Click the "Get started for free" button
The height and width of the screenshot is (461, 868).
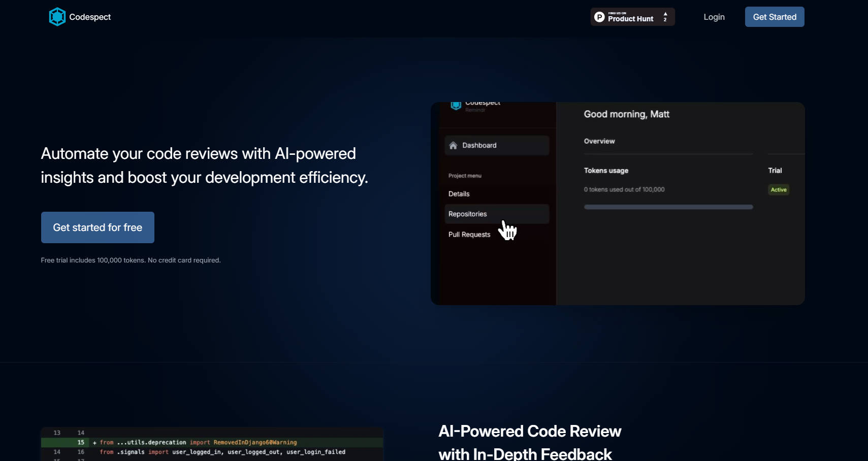(97, 227)
